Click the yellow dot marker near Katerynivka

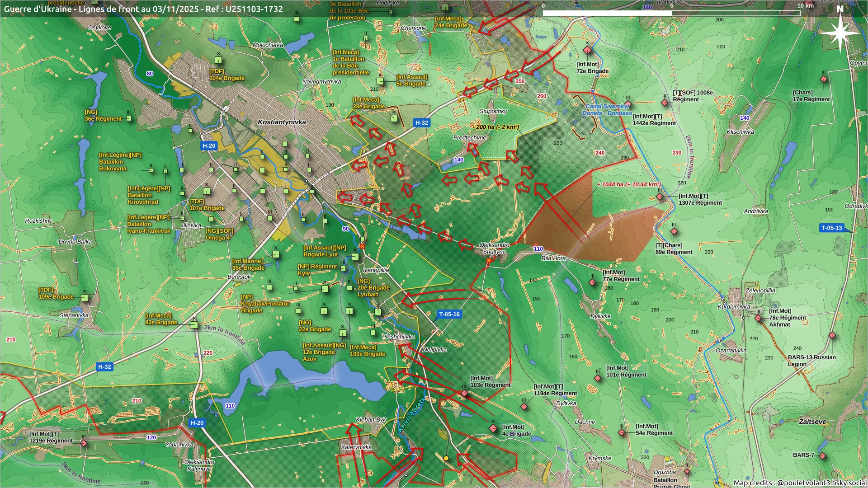pos(446,458)
